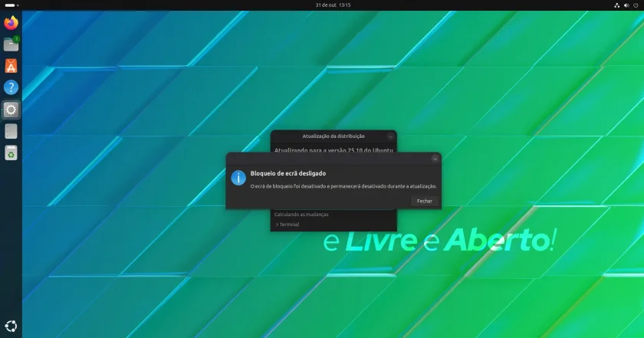Minimize the Atualização da distribuição window
Screen dimensions: 644x338
tap(390, 136)
